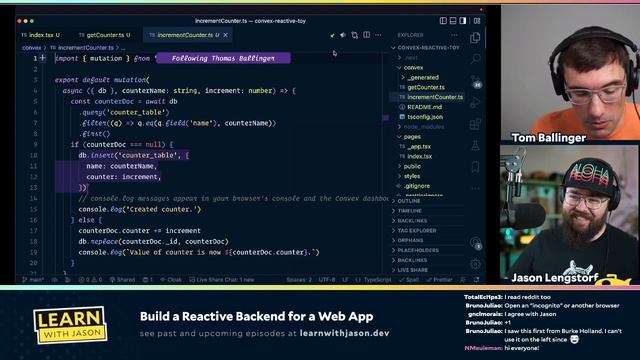This screenshot has width=640, height=360.
Task: Click the LF line ending indicator
Action: click(345, 280)
